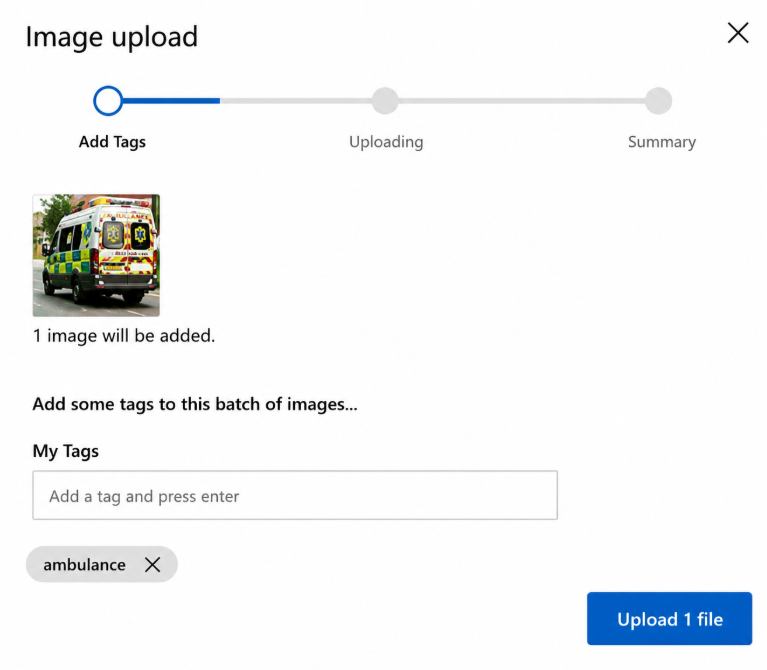This screenshot has height=670, width=767.
Task: Select the ambulance tag chip text
Action: [85, 565]
